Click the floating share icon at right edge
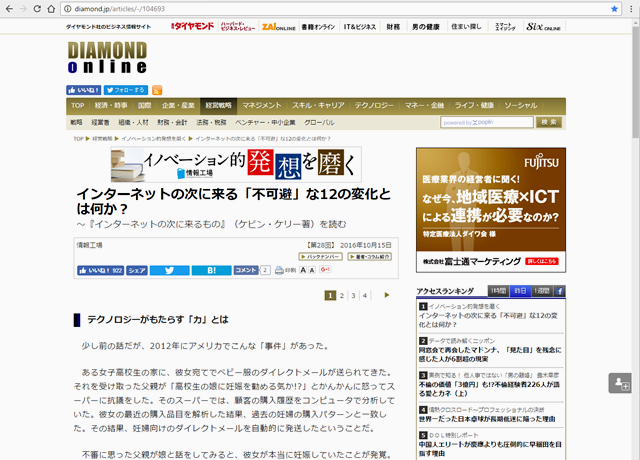The height and width of the screenshot is (460, 640). pyautogui.click(x=620, y=383)
